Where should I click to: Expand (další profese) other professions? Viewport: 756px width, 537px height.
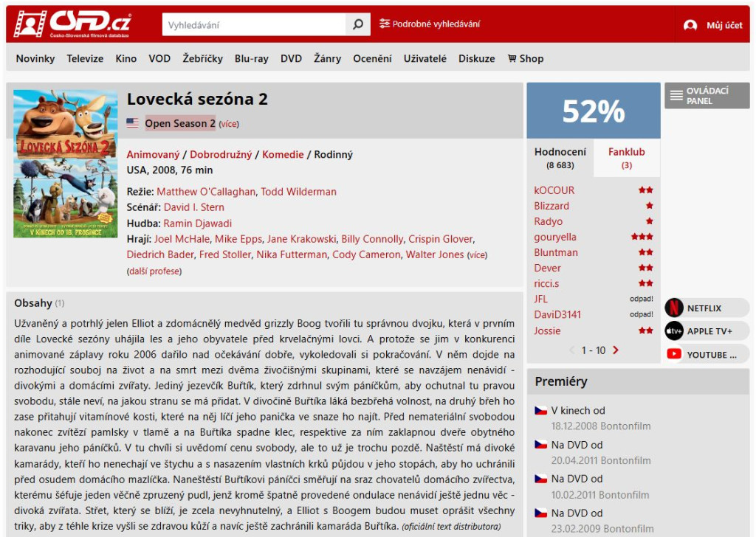click(154, 271)
